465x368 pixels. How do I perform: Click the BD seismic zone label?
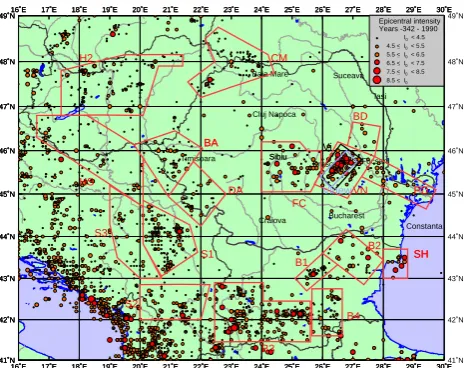coord(360,116)
